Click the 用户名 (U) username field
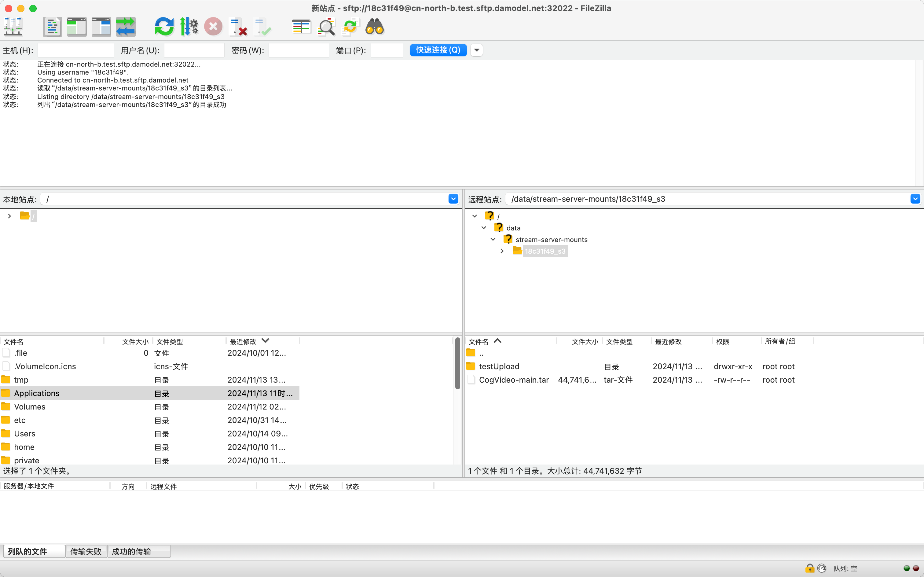The image size is (924, 577). tap(194, 50)
